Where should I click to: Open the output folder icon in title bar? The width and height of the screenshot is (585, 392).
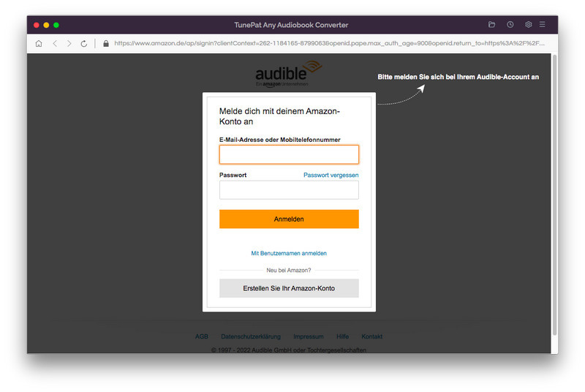[x=491, y=25]
